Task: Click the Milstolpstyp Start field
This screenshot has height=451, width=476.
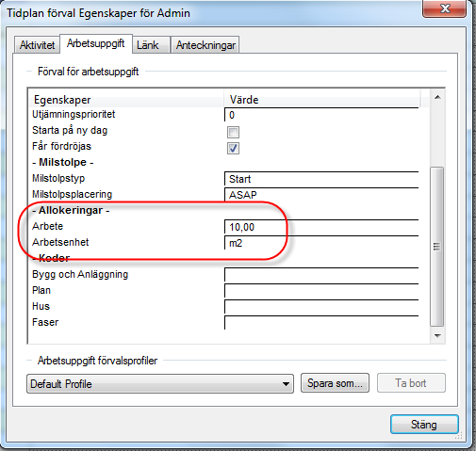Action: 321,179
